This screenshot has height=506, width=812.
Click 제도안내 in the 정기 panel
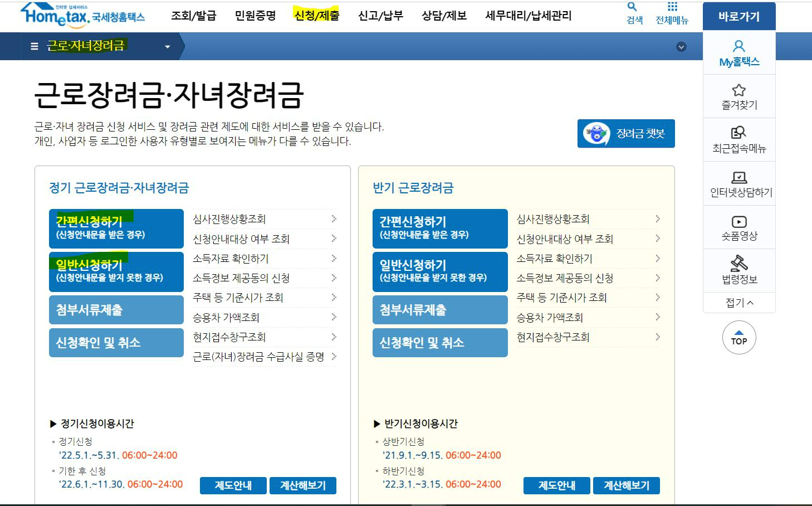233,485
